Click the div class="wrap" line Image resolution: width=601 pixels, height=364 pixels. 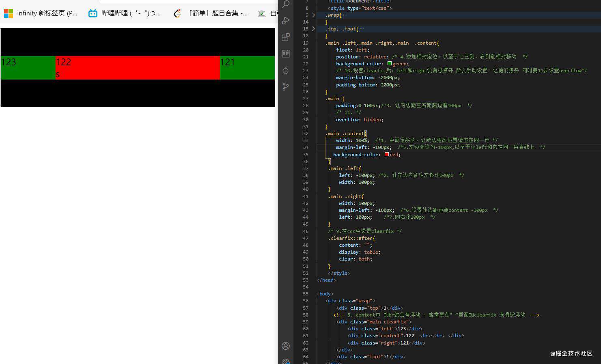point(350,301)
